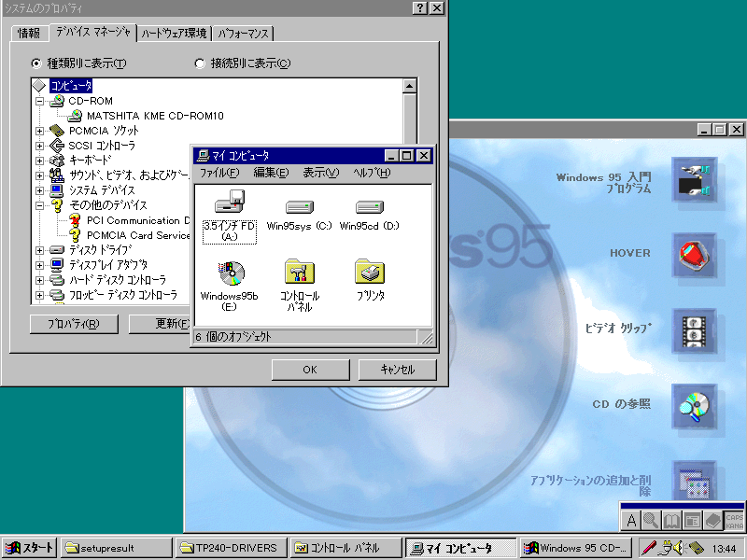Expand the ハード ディスク コントローラ node

tap(40, 280)
